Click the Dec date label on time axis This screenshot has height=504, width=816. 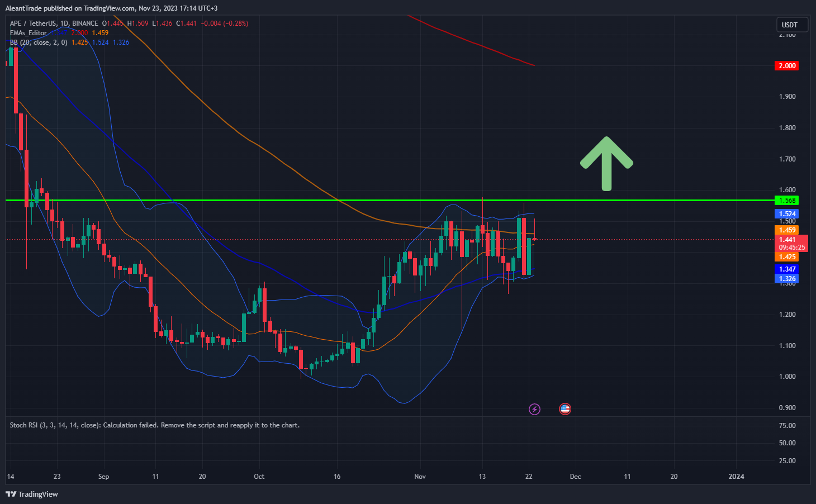(x=575, y=477)
